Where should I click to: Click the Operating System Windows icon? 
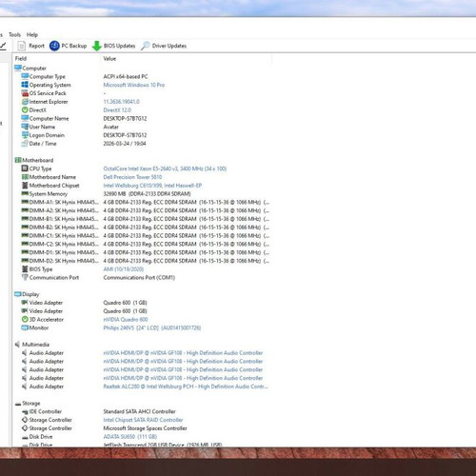point(25,85)
